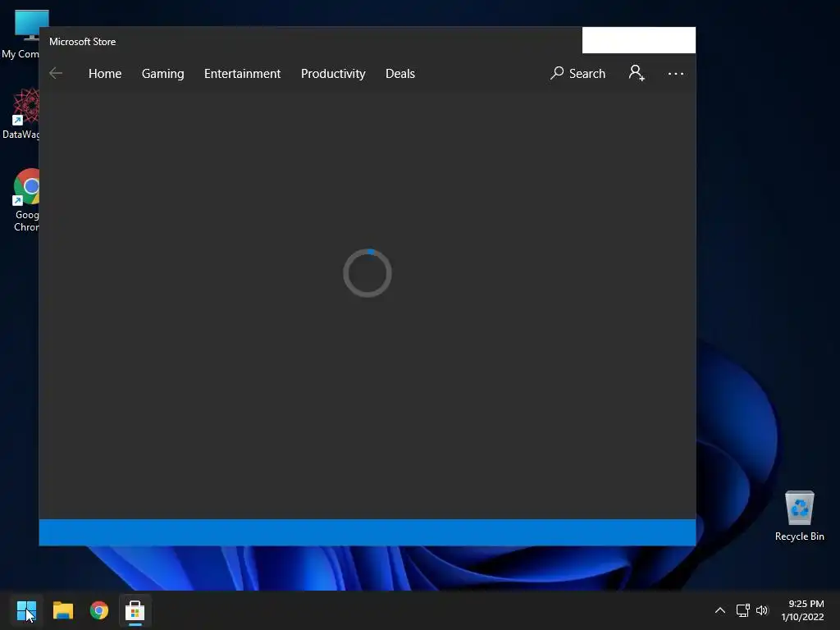Image resolution: width=840 pixels, height=630 pixels.
Task: View the Deals tab
Action: (x=400, y=73)
